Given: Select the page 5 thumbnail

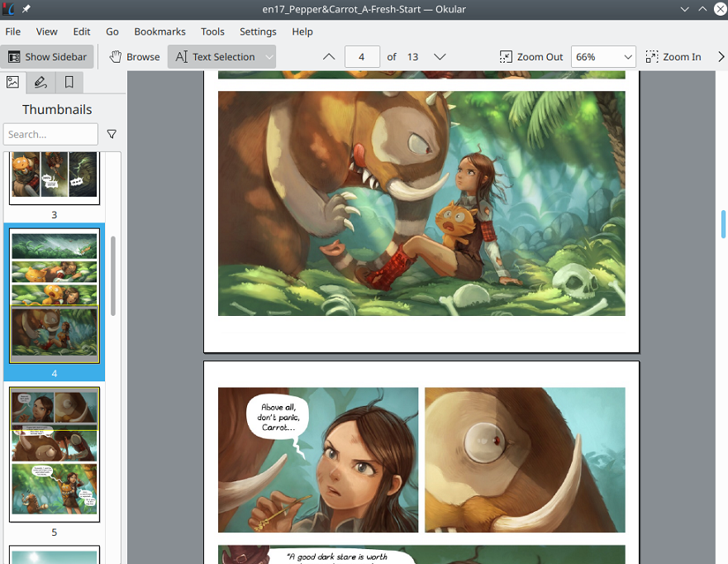Looking at the screenshot, I should (x=55, y=454).
